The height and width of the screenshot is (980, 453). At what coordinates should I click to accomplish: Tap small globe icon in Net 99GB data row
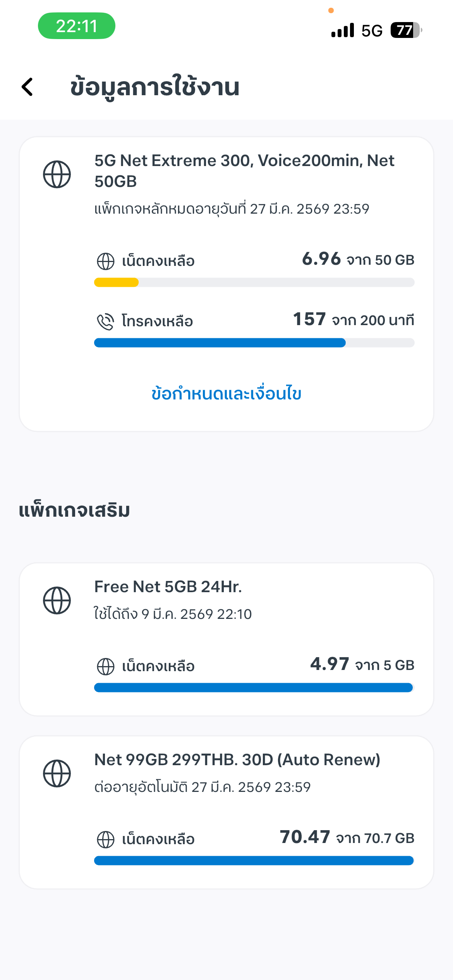point(105,840)
